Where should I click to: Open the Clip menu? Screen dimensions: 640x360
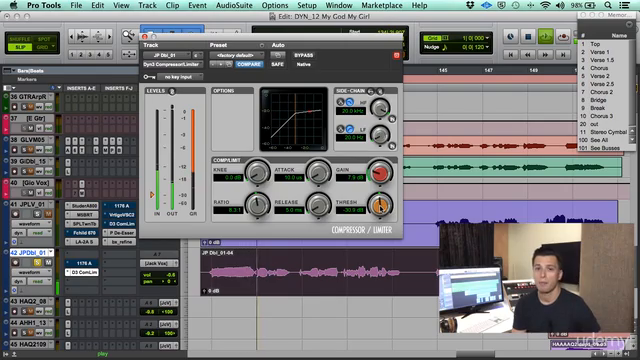(172, 5)
